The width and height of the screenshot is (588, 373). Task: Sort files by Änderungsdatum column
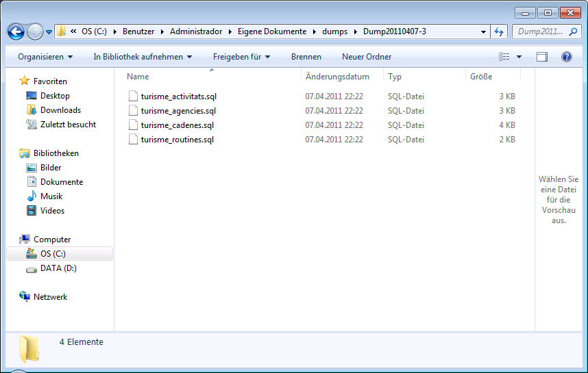(x=337, y=77)
